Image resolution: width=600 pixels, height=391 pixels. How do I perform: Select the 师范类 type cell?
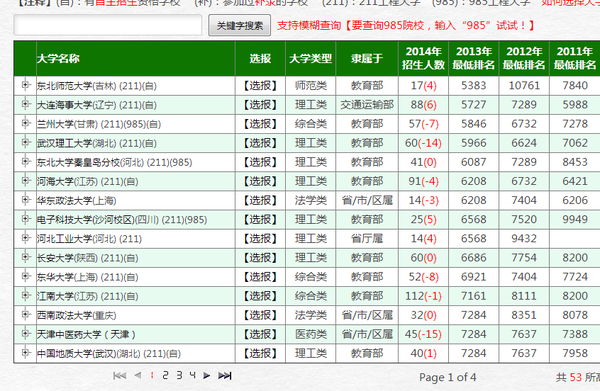311,86
